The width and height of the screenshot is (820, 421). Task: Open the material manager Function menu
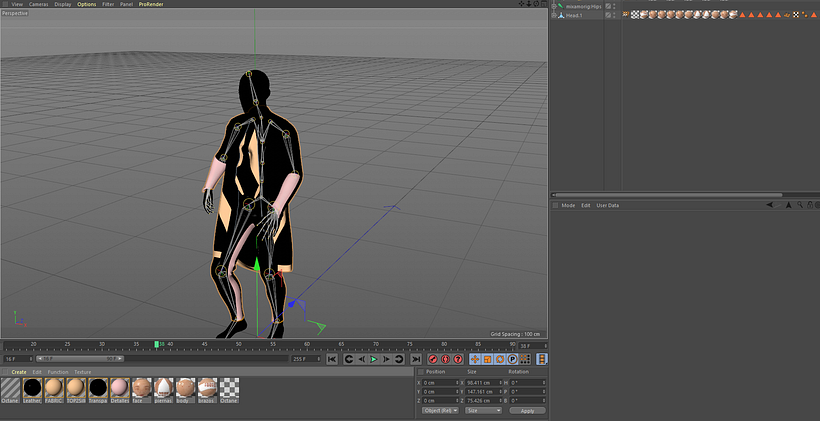click(58, 372)
